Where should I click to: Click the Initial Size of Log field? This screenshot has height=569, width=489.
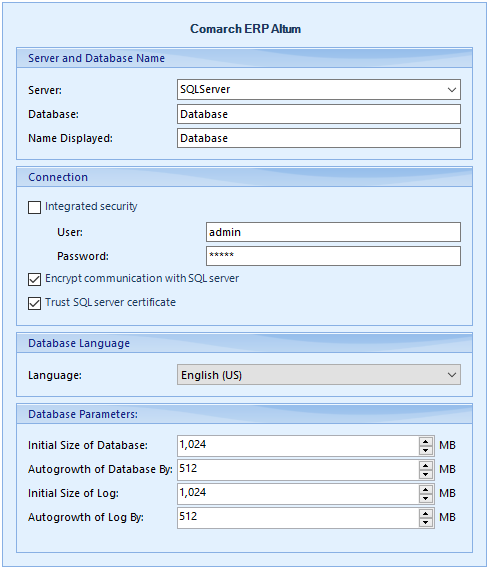(x=298, y=494)
